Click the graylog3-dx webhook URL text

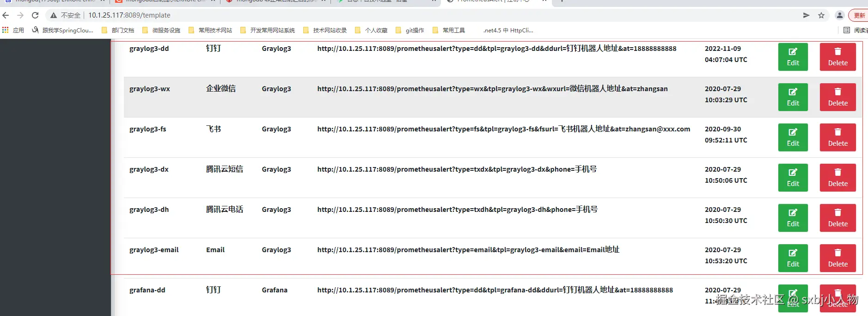point(457,169)
